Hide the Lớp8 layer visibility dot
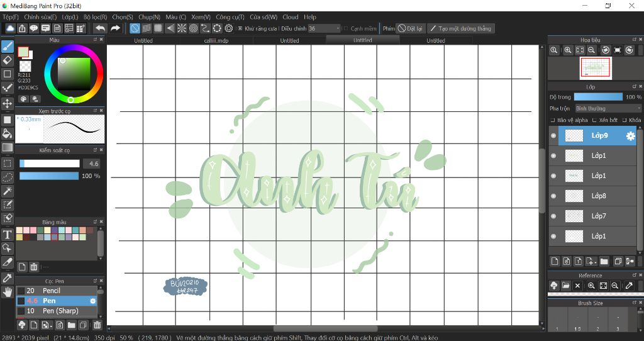Screen dimensions: 644x341 [553, 196]
